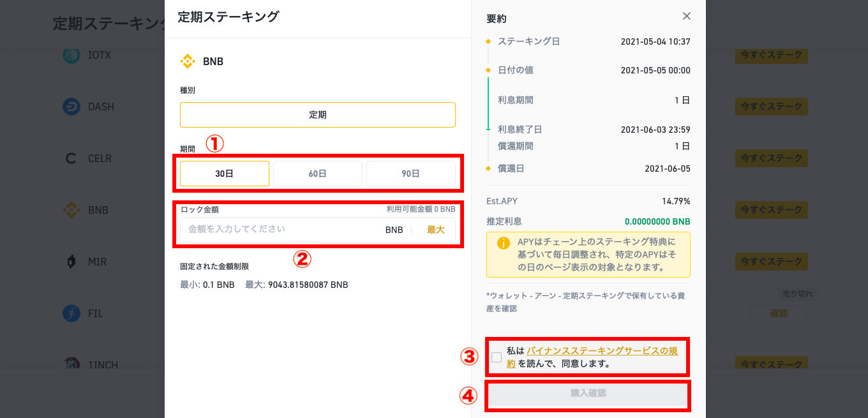Click the interest end date 2021-06-03 23:59
868x418 pixels.
(655, 130)
